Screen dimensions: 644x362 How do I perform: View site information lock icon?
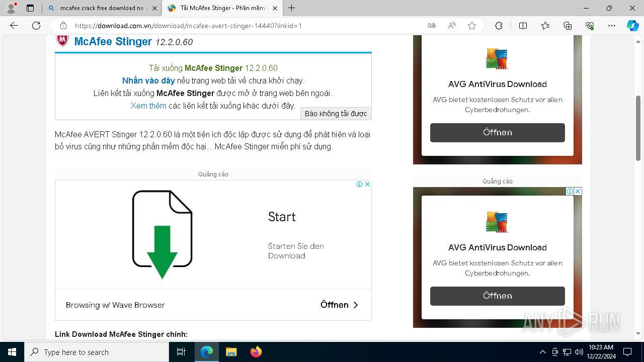[x=63, y=26]
